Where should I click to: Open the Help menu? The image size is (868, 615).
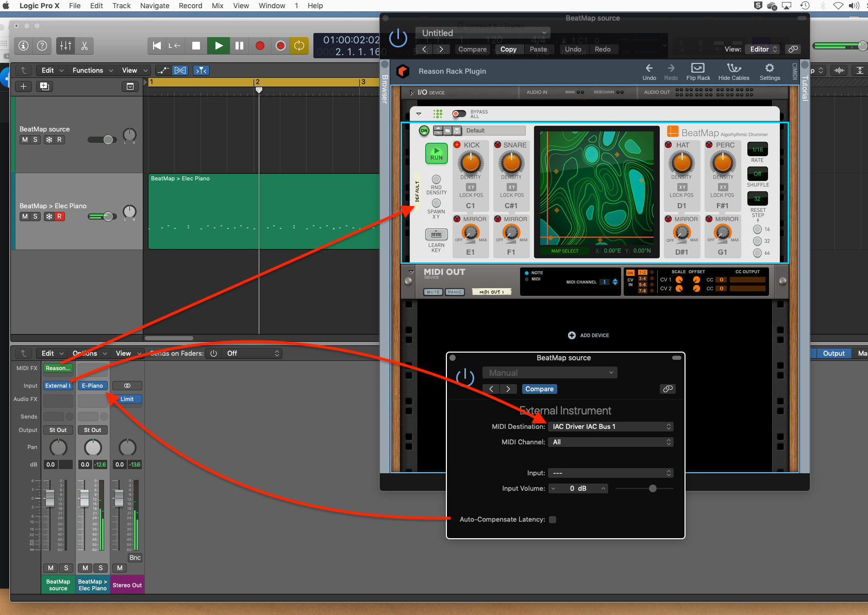tap(315, 6)
